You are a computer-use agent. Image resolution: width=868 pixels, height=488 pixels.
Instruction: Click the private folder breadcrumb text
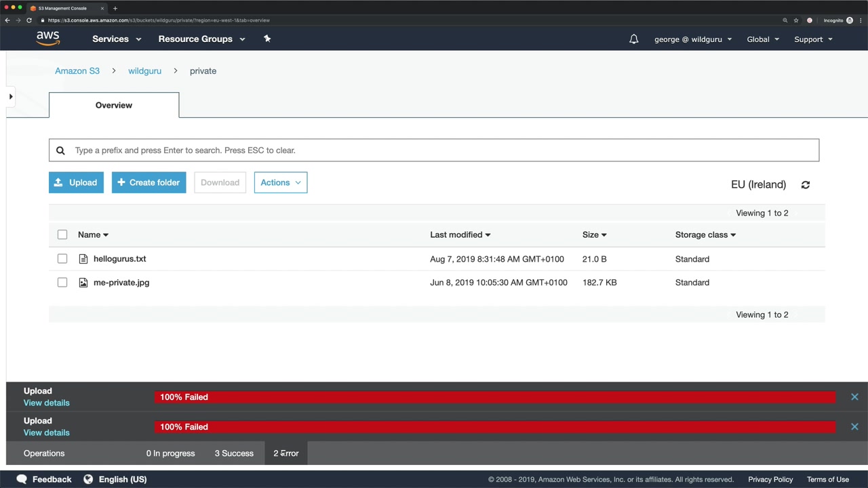[x=203, y=70]
